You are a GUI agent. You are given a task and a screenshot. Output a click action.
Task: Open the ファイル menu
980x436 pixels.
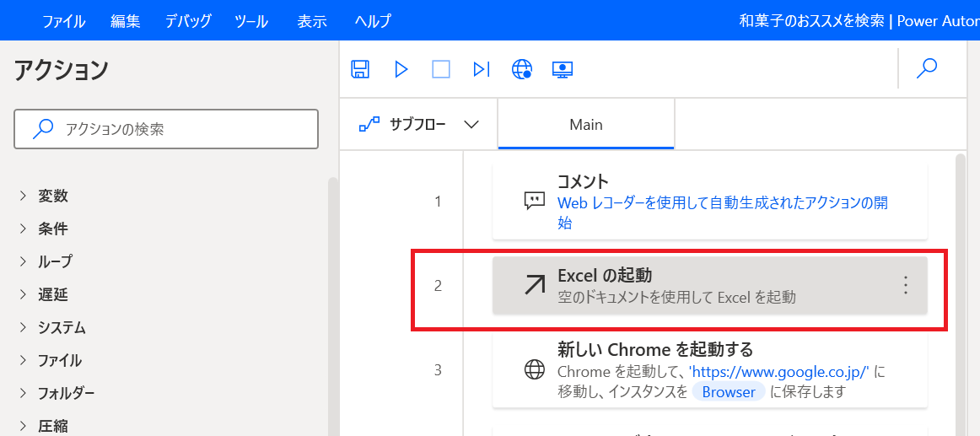(64, 21)
